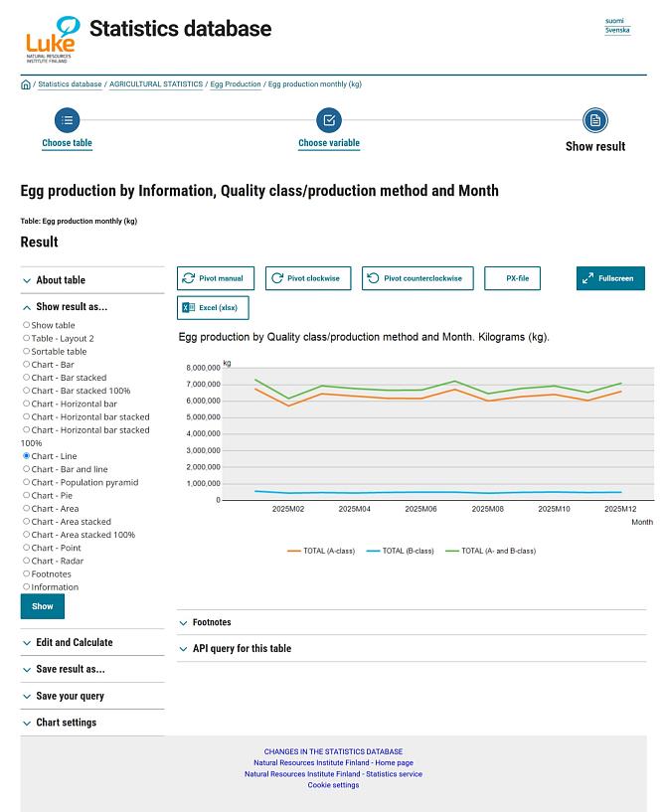667x812 pixels.
Task: Click the Choose variable step icon
Action: [329, 120]
